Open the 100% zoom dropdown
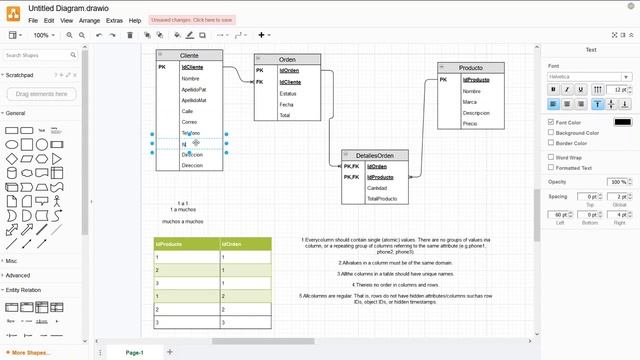This screenshot has height=360, width=640. pos(44,36)
